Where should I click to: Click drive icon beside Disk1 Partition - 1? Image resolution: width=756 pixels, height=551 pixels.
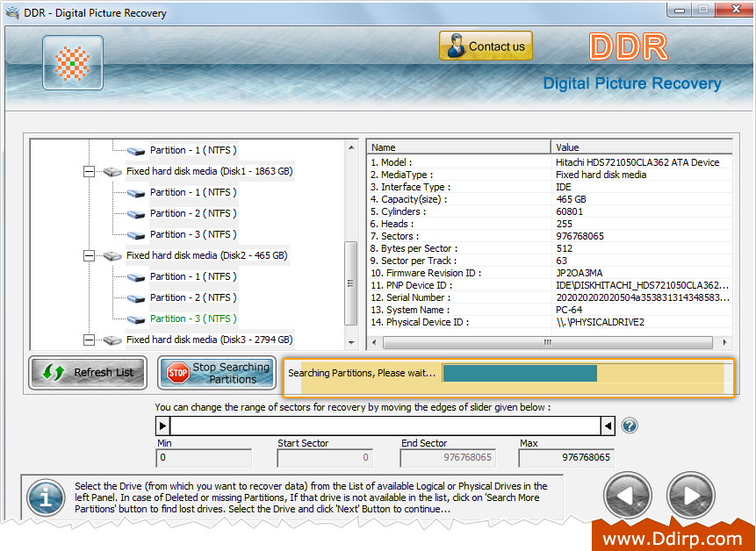point(136,193)
